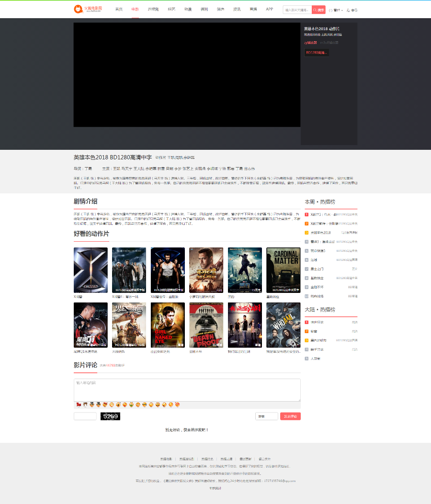The image size is (431, 504).
Task: Click inside the comment text area
Action: [x=187, y=390]
